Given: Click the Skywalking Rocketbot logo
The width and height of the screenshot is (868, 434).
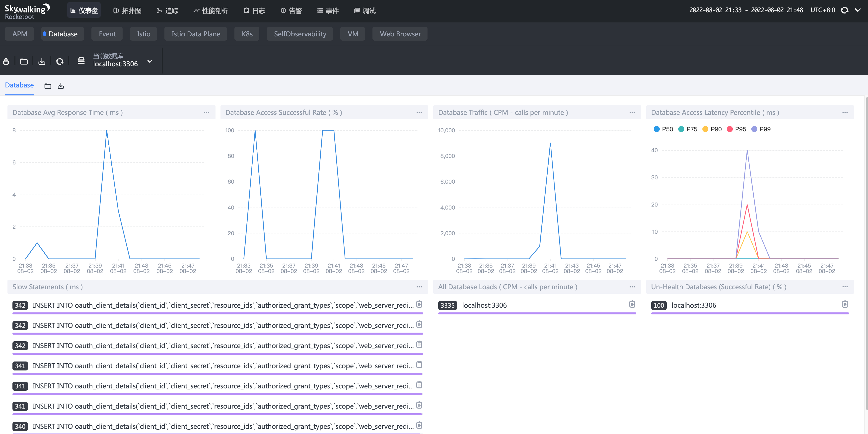Looking at the screenshot, I should click(x=27, y=11).
